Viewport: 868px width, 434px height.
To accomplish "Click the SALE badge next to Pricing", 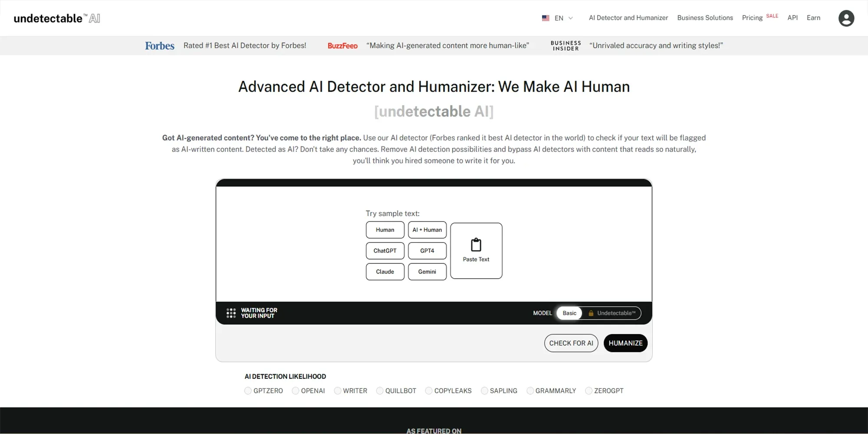I will coord(772,16).
